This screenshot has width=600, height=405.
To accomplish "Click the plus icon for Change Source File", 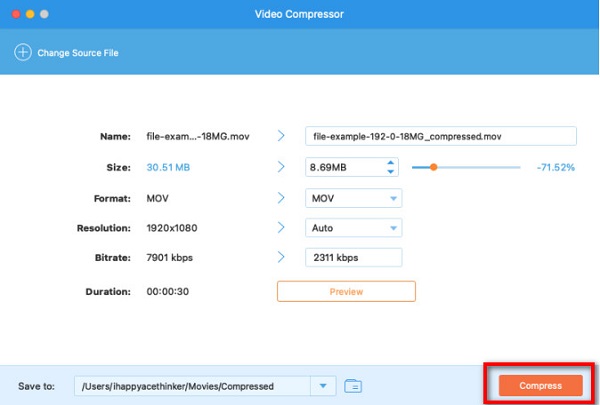I will [23, 52].
